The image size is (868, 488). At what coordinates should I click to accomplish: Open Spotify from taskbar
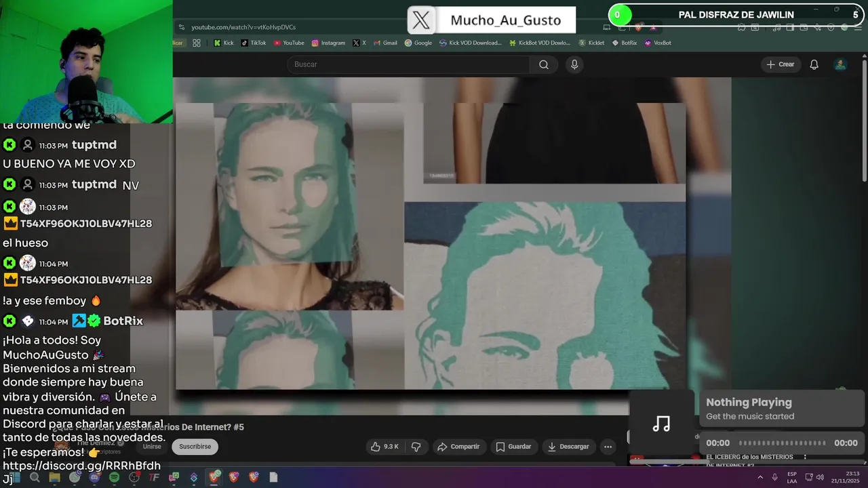(114, 477)
